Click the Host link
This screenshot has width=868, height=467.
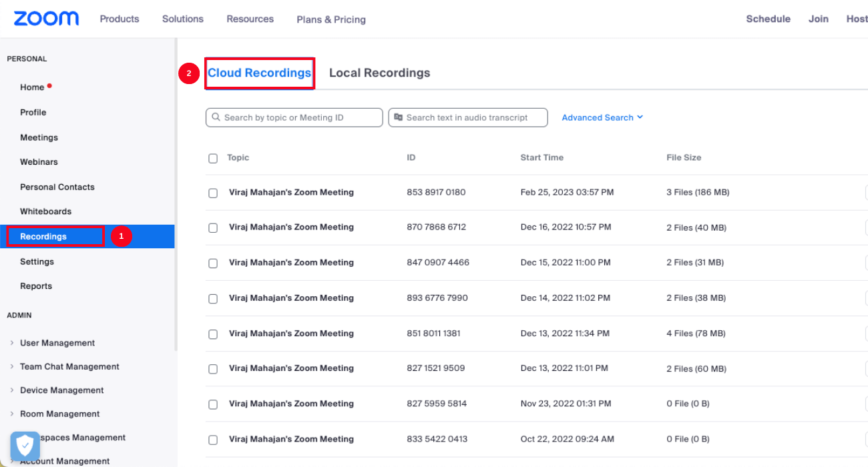point(857,19)
